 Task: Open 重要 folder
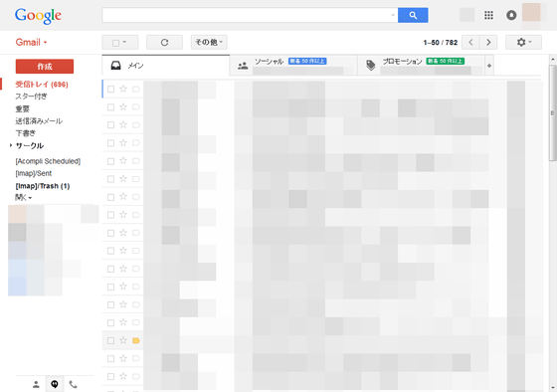[22, 108]
